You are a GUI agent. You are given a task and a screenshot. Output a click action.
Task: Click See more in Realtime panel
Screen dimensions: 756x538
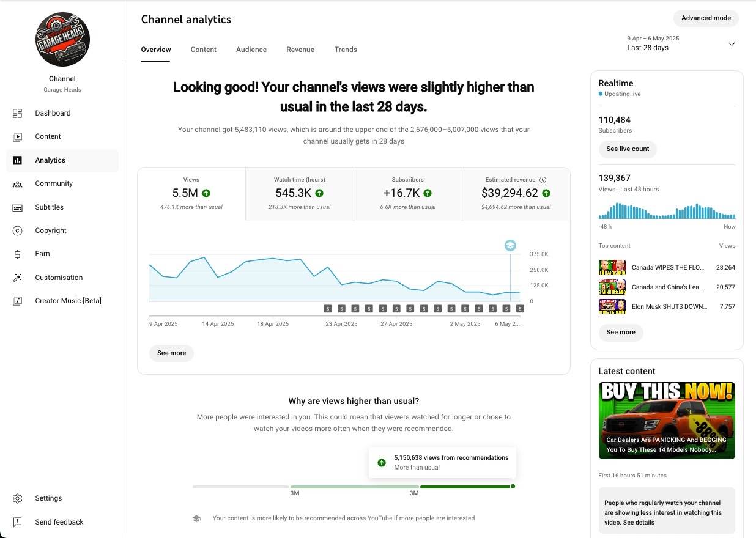pyautogui.click(x=621, y=333)
